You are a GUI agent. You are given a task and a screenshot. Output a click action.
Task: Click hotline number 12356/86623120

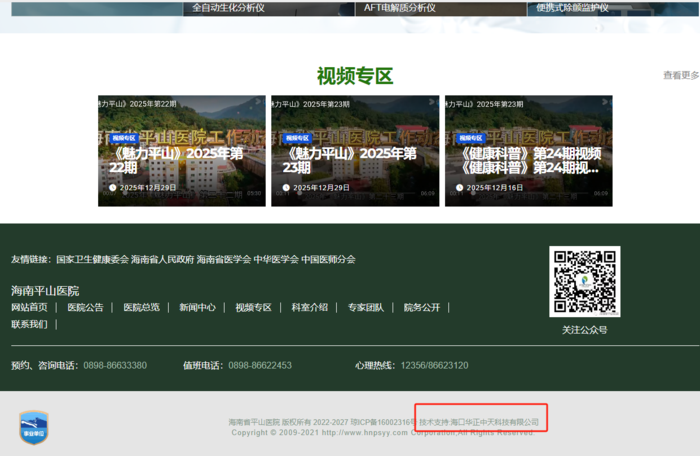click(434, 365)
